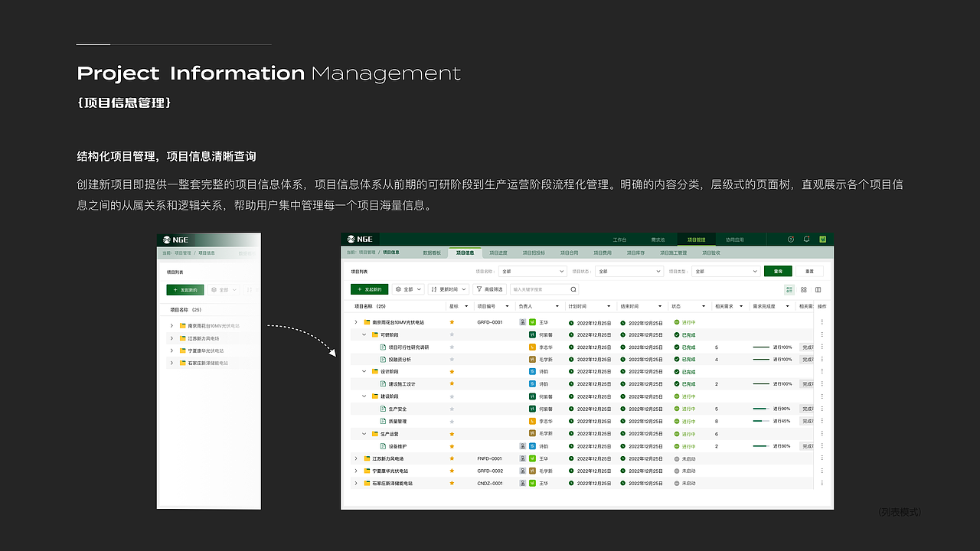Open the 项目状态 filter dropdown

tap(629, 271)
